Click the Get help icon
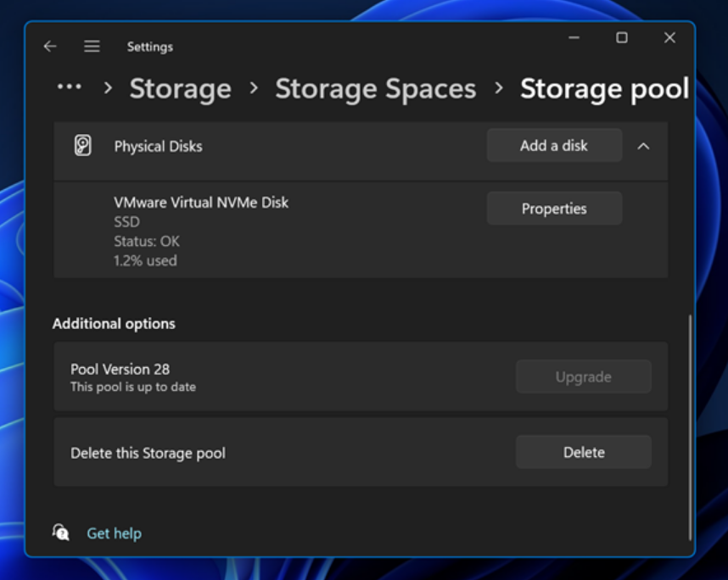This screenshot has height=580, width=728. point(61,533)
